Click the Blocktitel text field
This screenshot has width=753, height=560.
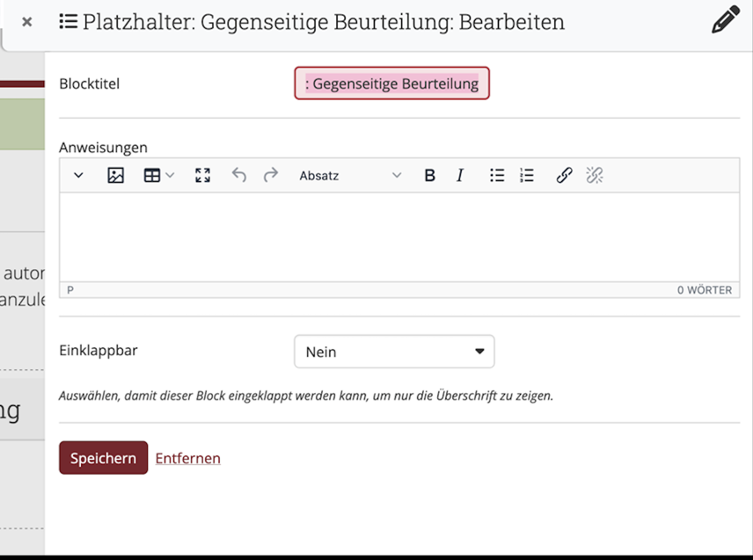pos(391,84)
